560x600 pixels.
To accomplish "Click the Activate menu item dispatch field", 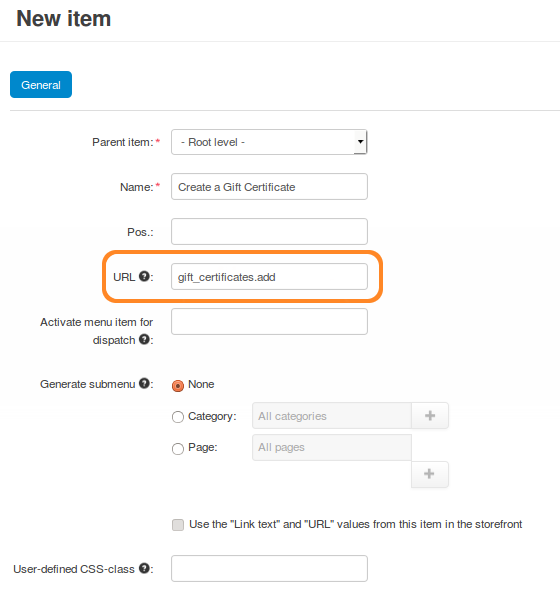I will click(269, 321).
